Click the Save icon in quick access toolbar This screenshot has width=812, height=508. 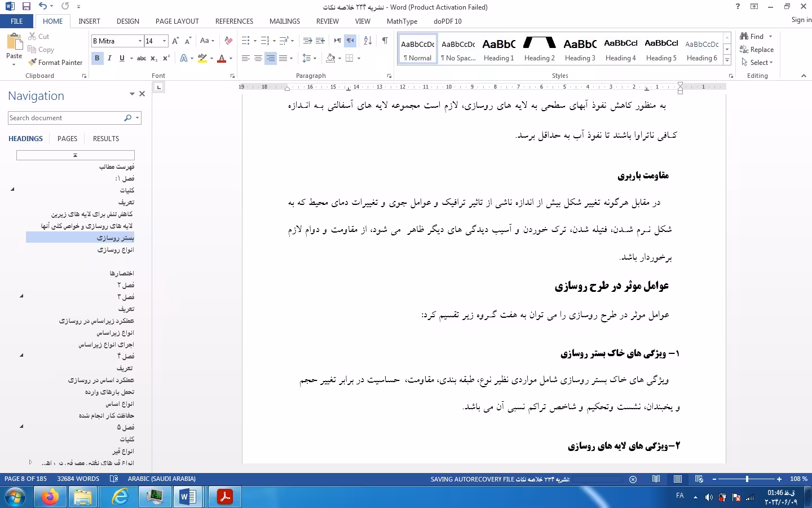26,7
